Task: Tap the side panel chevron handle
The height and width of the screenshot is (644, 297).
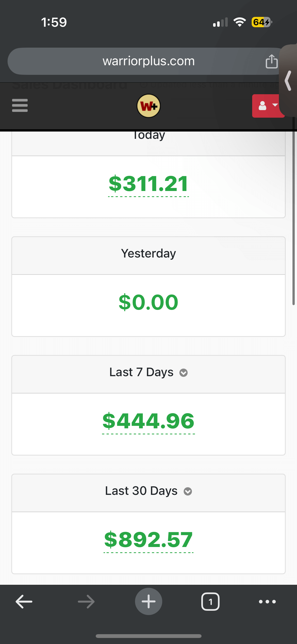Action: [x=288, y=81]
